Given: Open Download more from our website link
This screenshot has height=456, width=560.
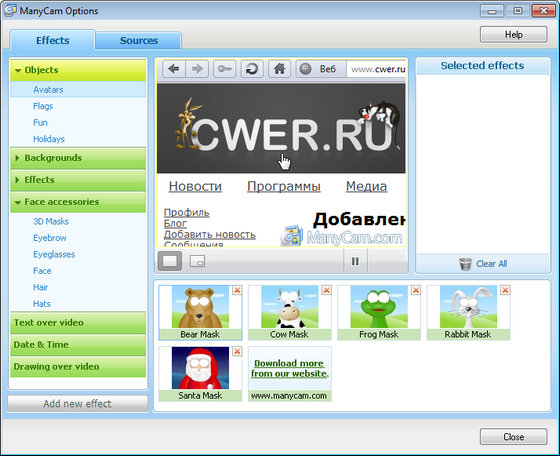Looking at the screenshot, I should (x=290, y=368).
